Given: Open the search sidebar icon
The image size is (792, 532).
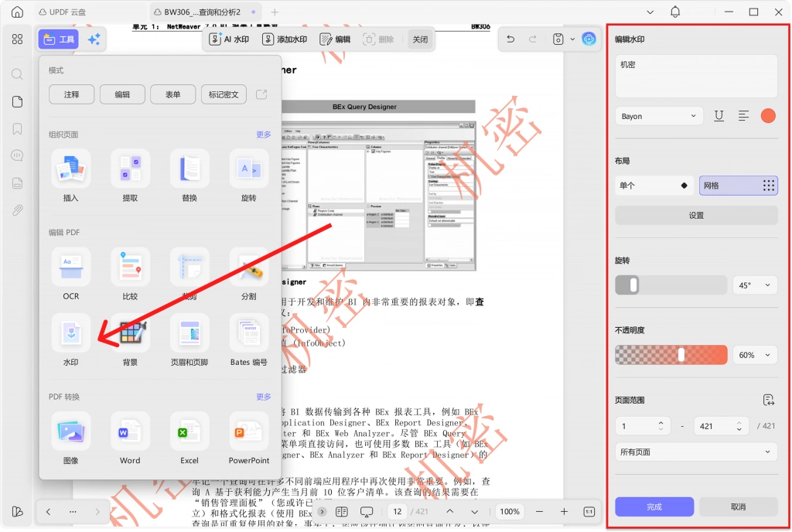Looking at the screenshot, I should (x=17, y=75).
